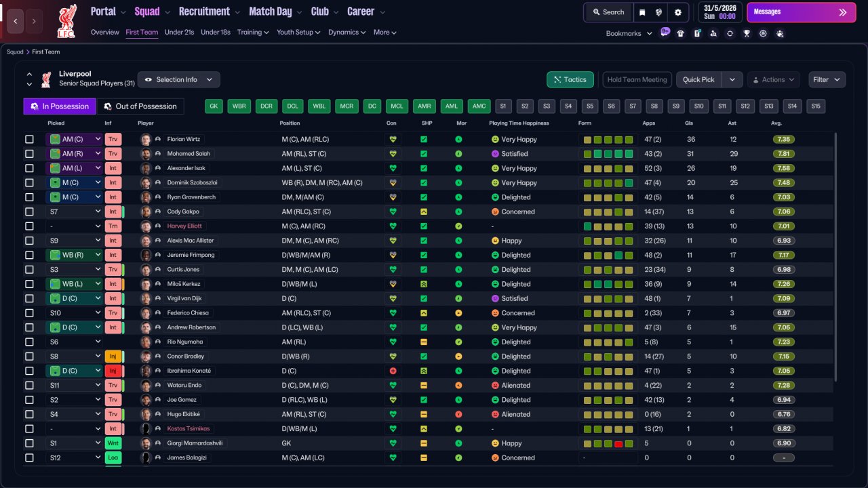Click the Inj badge on Conor Bradley's row
This screenshot has height=488, width=868.
point(113,357)
